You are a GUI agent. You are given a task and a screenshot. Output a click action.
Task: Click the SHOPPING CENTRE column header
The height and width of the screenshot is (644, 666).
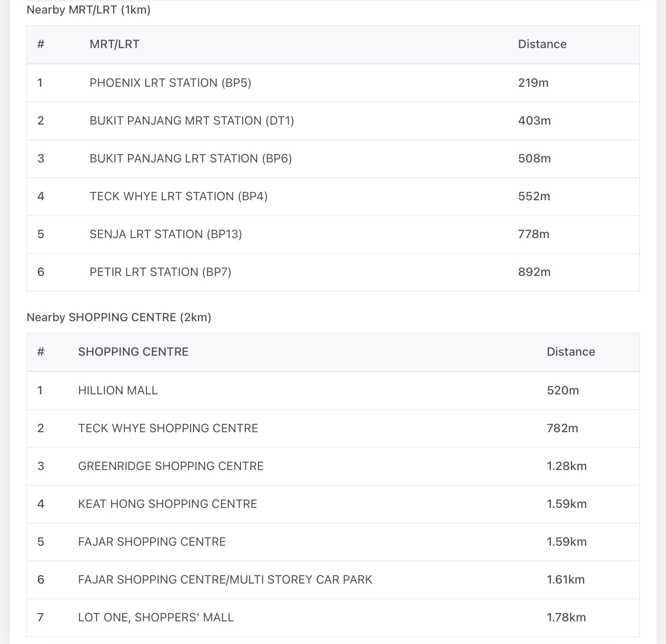point(133,352)
